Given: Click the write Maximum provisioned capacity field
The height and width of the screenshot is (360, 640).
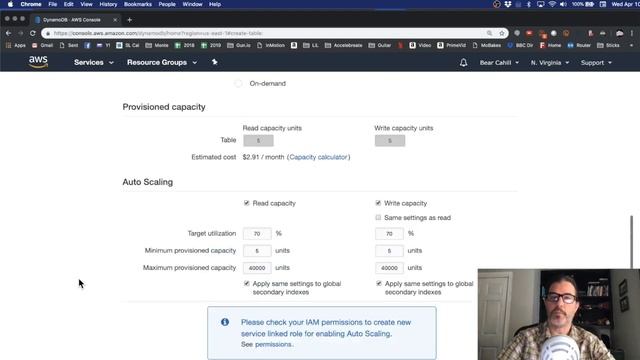Looking at the screenshot, I should [x=389, y=268].
